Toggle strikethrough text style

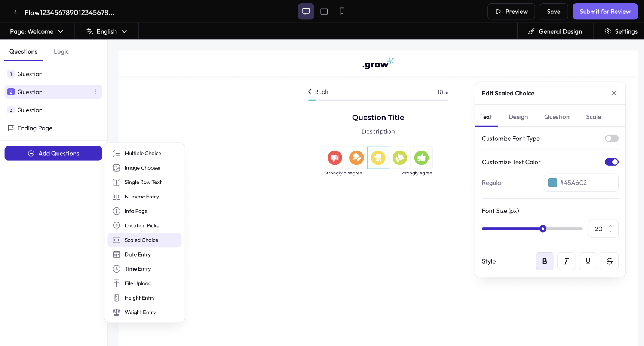pyautogui.click(x=609, y=261)
